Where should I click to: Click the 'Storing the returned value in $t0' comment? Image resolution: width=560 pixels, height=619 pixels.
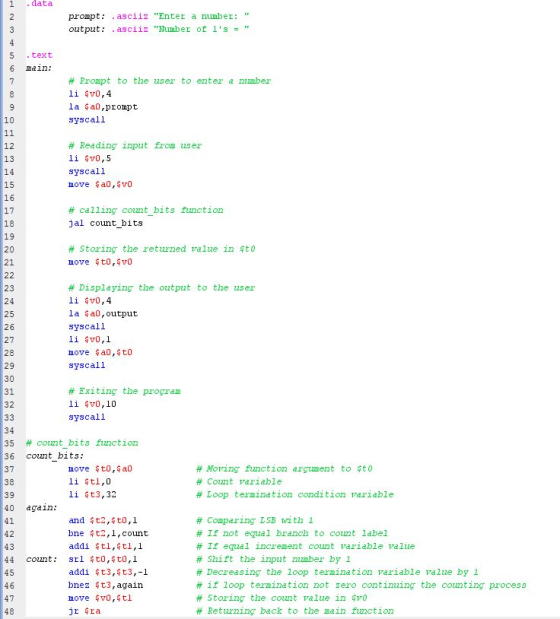click(162, 249)
